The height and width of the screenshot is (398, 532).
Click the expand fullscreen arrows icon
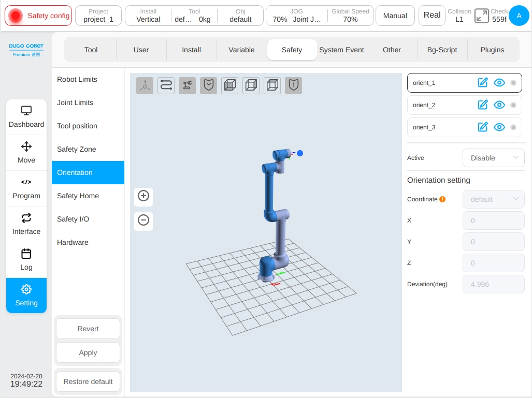[x=481, y=16]
